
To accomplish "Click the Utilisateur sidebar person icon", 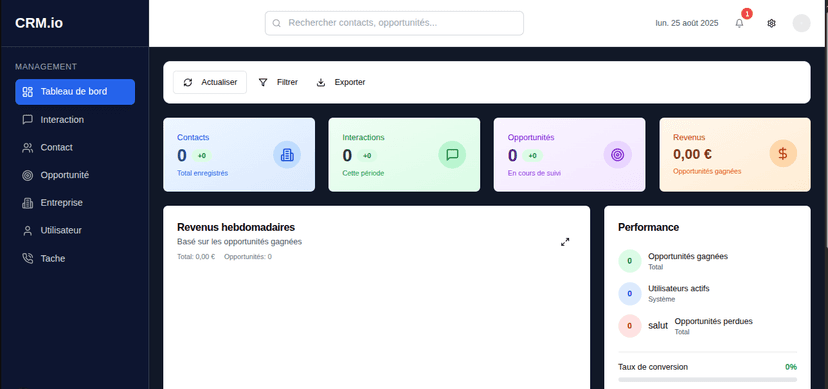I will point(27,231).
